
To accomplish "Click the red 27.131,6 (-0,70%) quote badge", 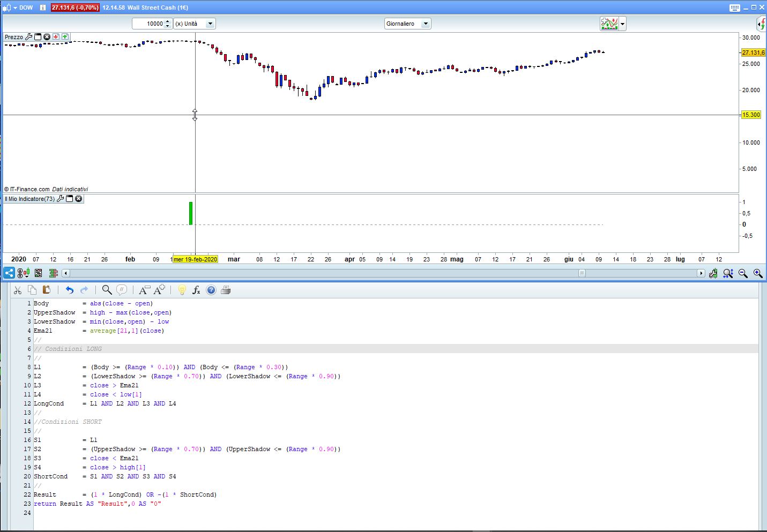I will point(75,8).
